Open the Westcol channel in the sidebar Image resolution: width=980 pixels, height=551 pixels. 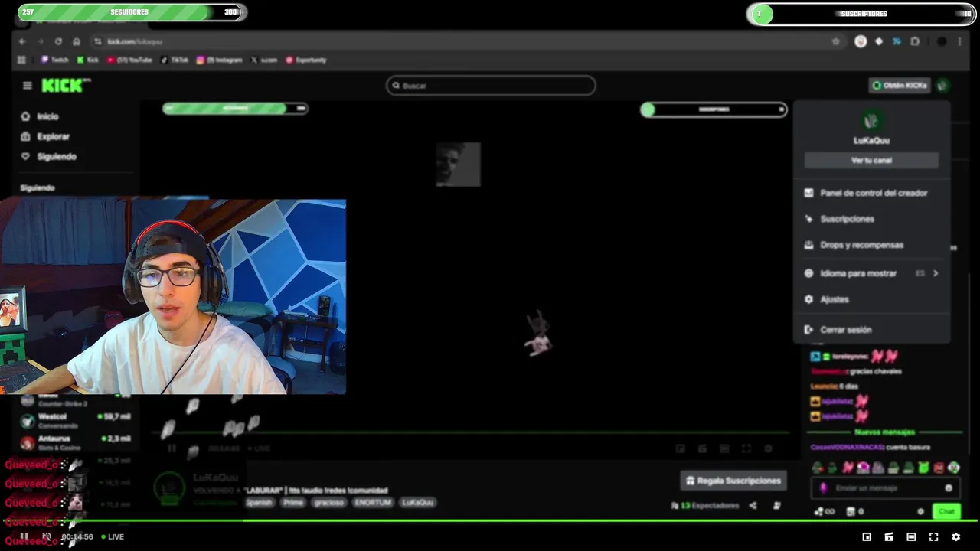pyautogui.click(x=75, y=421)
